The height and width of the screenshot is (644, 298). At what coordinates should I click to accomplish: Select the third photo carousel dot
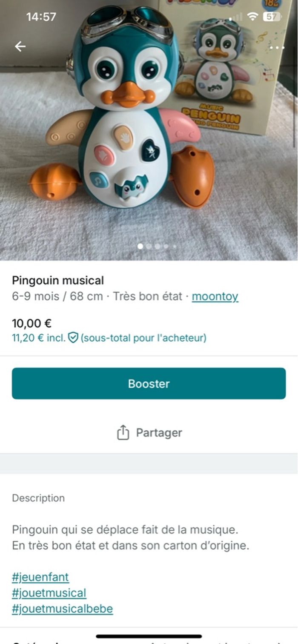[158, 246]
